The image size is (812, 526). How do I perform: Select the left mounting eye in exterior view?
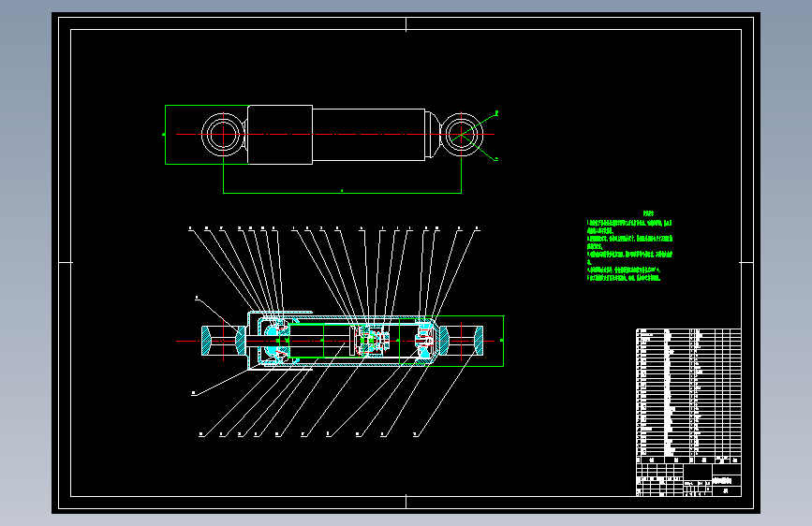(x=223, y=135)
